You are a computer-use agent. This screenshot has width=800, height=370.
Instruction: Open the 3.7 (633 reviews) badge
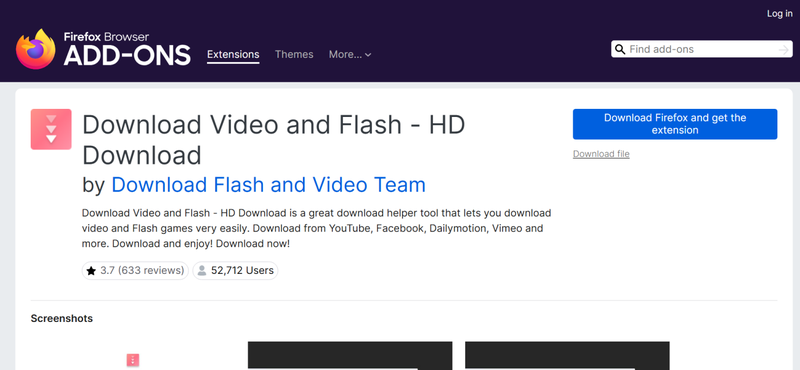coord(135,270)
